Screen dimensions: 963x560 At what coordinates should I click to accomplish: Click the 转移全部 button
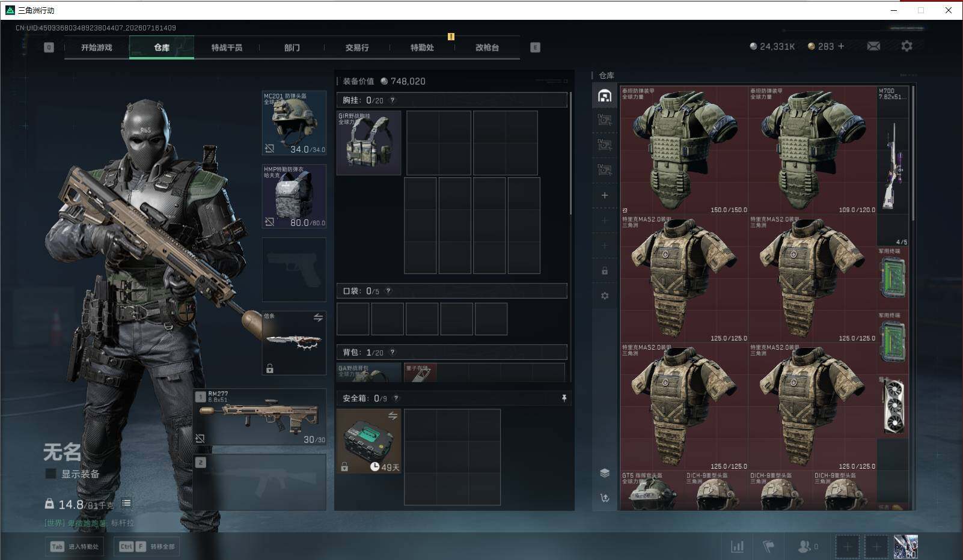pos(147,547)
